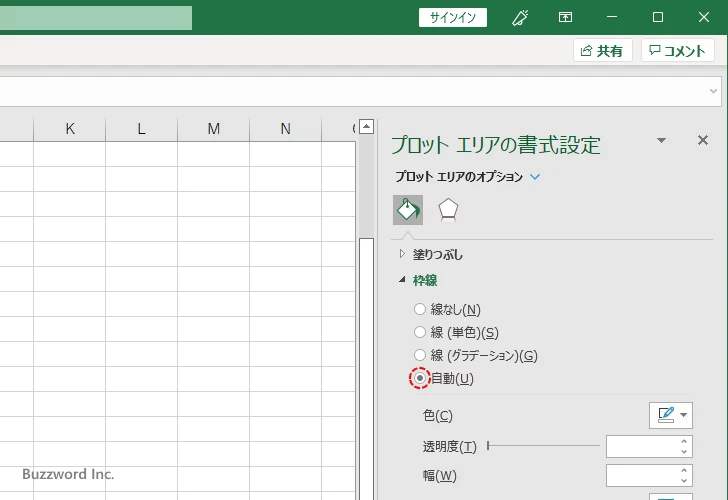The width and height of the screenshot is (728, 500).
Task: Click the worksheet scroll-up arrow
Action: coord(366,126)
